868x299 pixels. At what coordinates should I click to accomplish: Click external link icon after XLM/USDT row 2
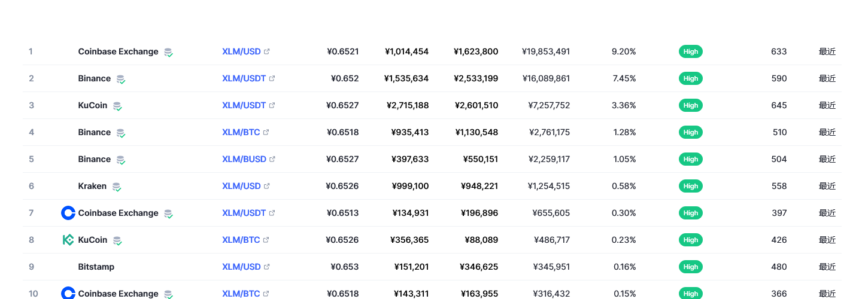pyautogui.click(x=272, y=78)
